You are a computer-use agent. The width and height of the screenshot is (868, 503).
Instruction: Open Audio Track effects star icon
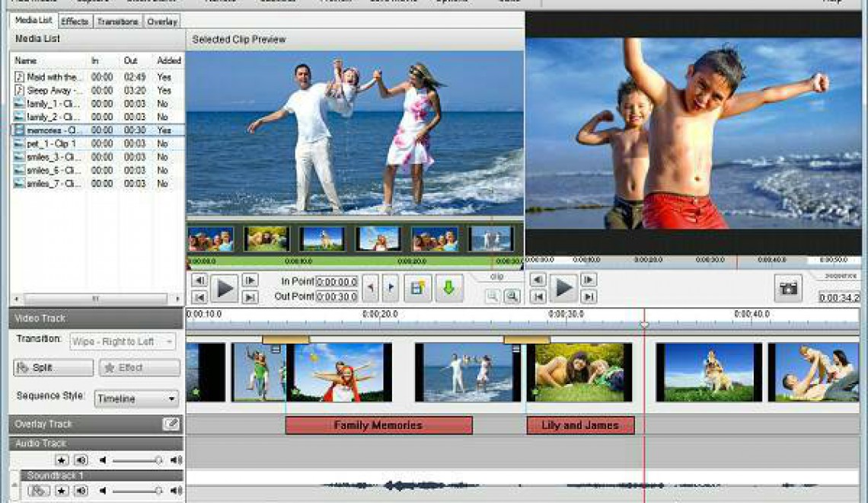62,460
